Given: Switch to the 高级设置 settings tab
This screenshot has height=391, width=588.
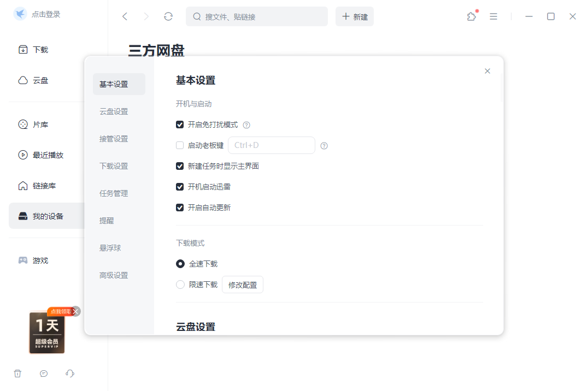Looking at the screenshot, I should pos(113,275).
